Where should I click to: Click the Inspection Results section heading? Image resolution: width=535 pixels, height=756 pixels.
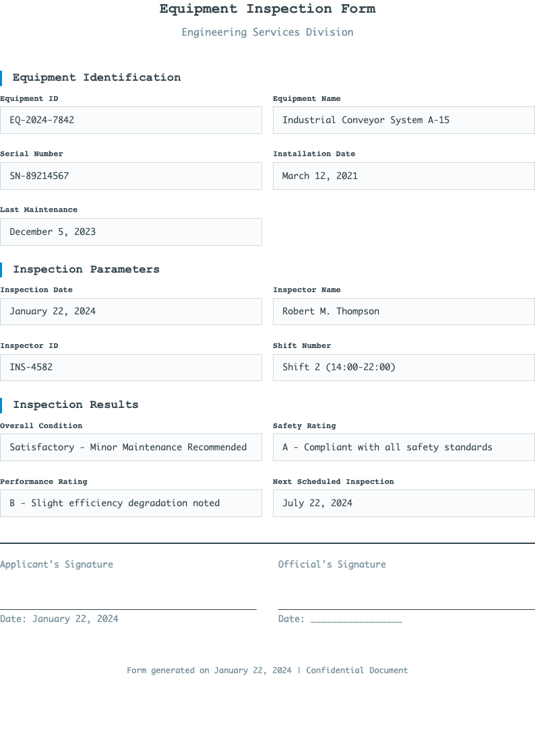(x=75, y=405)
